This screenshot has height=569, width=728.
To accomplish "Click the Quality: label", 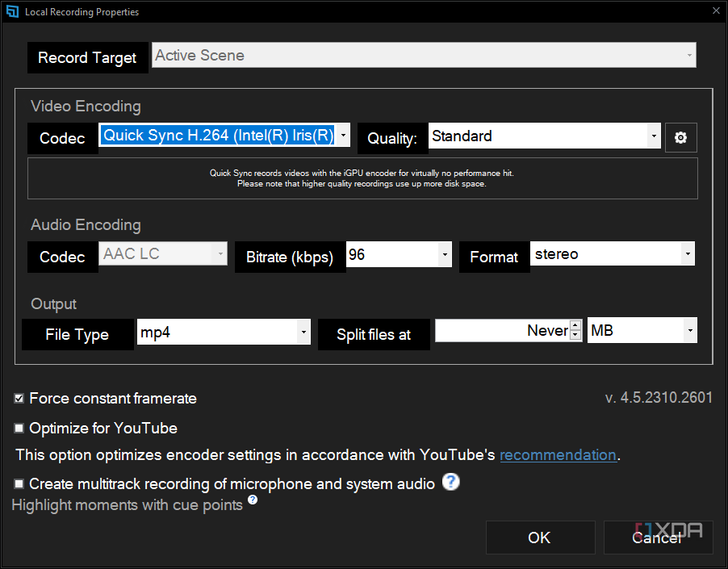I will 392,138.
